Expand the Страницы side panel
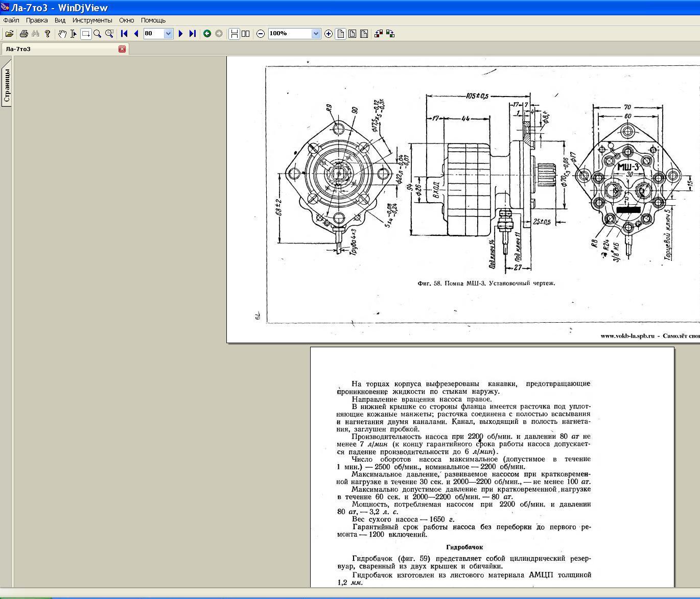The height and width of the screenshot is (599, 700). click(x=7, y=85)
